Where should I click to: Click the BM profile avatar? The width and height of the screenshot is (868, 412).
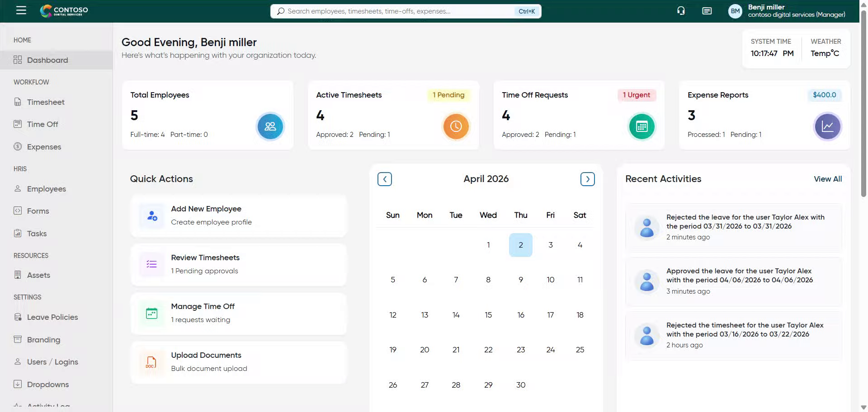pyautogui.click(x=735, y=11)
